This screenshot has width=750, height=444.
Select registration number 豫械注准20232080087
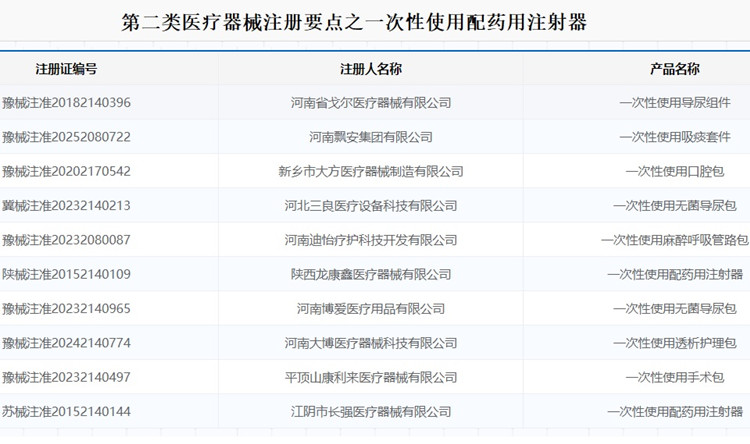coord(66,240)
